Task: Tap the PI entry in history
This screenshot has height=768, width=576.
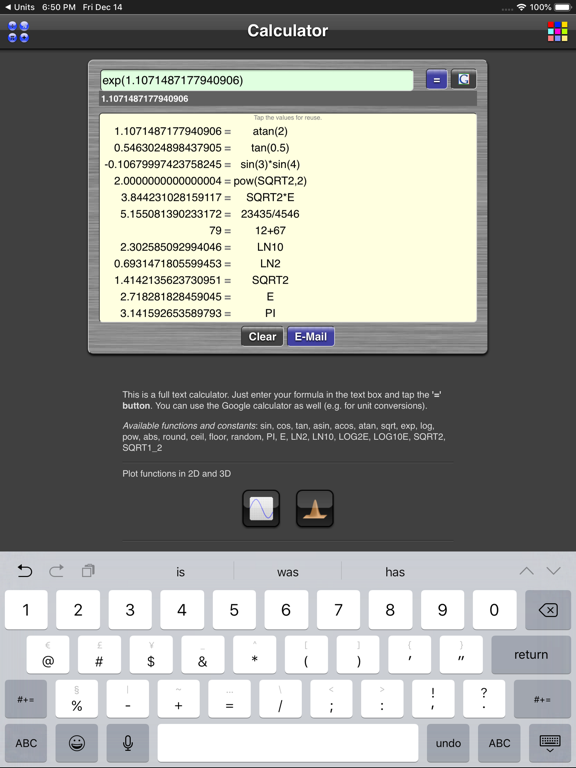Action: 270,313
